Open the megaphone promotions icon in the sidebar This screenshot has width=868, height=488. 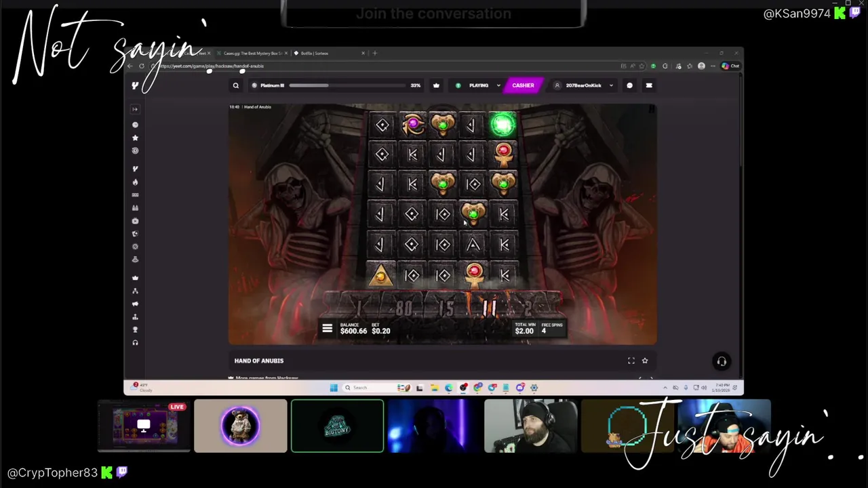click(135, 304)
